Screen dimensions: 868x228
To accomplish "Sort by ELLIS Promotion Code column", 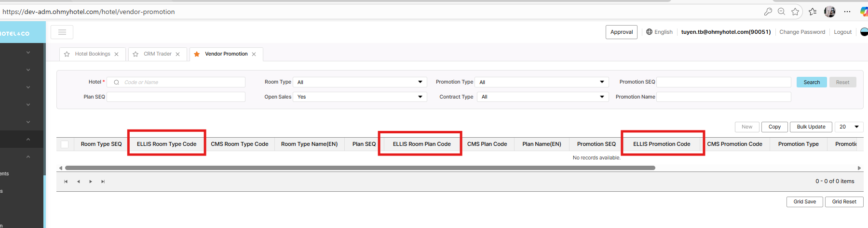I will tap(662, 144).
